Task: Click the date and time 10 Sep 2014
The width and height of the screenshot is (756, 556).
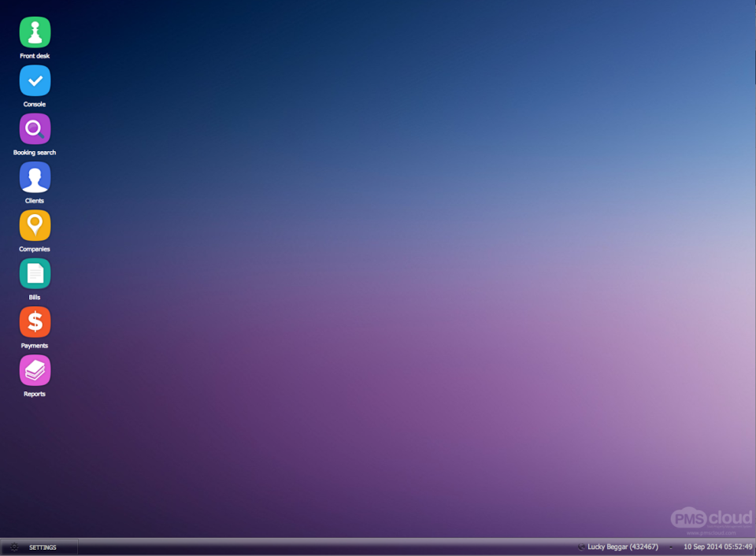Action: pos(717,547)
